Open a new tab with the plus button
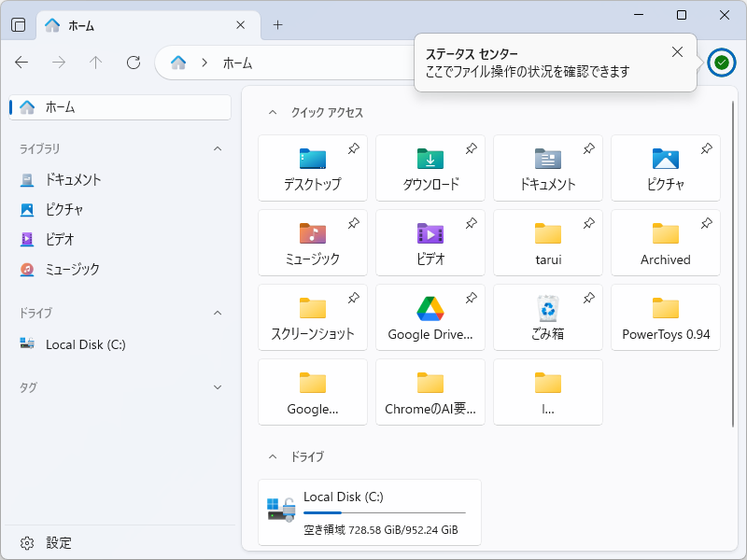 [277, 25]
